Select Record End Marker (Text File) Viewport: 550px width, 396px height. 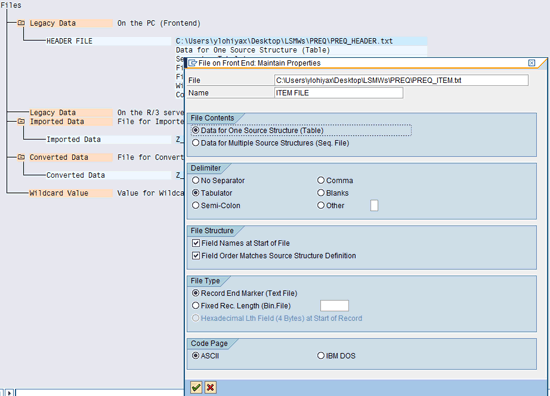point(196,293)
